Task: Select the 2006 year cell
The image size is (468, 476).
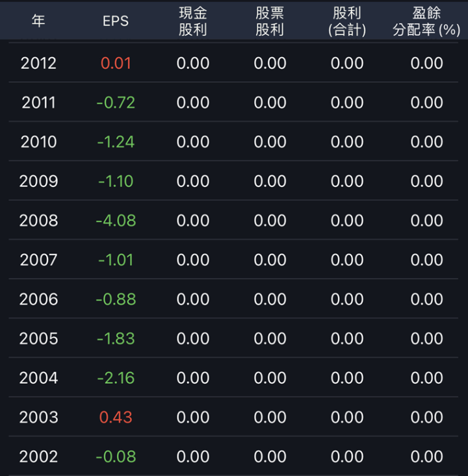Action: pyautogui.click(x=38, y=299)
